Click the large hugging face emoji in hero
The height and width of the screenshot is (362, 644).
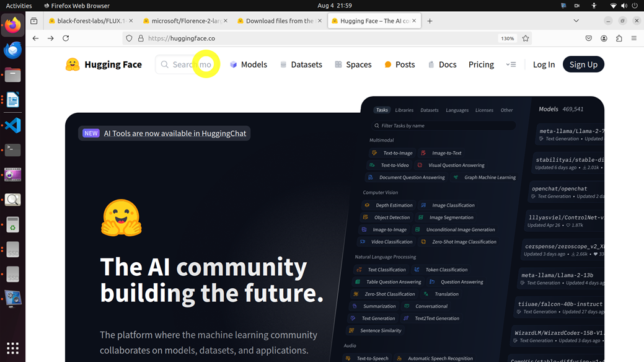(121, 218)
